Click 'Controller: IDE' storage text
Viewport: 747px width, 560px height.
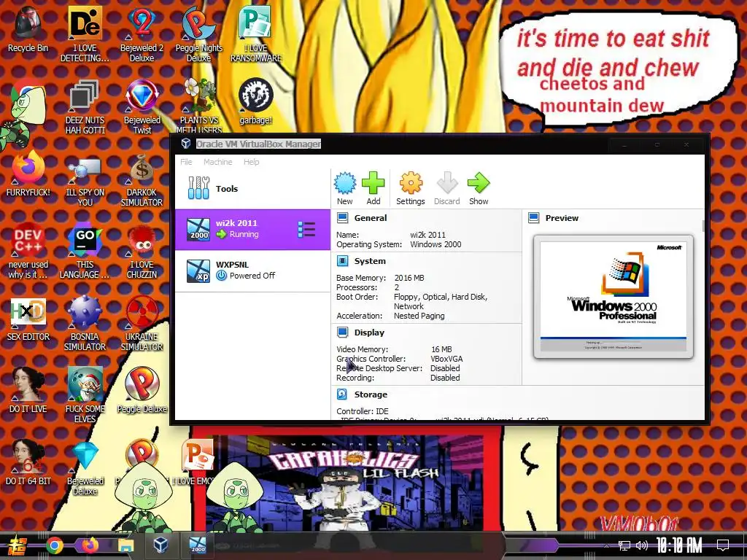pyautogui.click(x=362, y=411)
